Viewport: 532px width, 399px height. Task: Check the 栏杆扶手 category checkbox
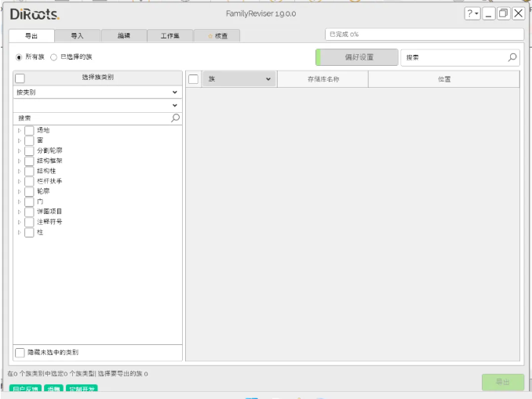29,181
